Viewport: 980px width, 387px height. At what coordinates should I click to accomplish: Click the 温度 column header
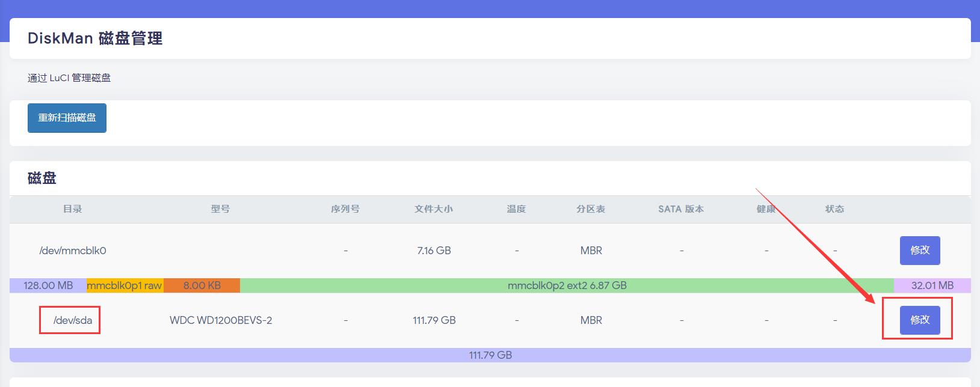(516, 209)
